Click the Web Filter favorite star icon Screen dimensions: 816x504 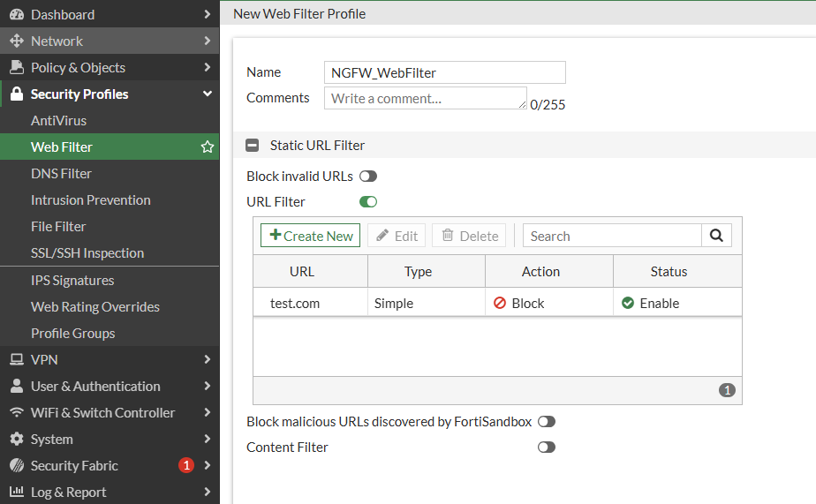(208, 147)
